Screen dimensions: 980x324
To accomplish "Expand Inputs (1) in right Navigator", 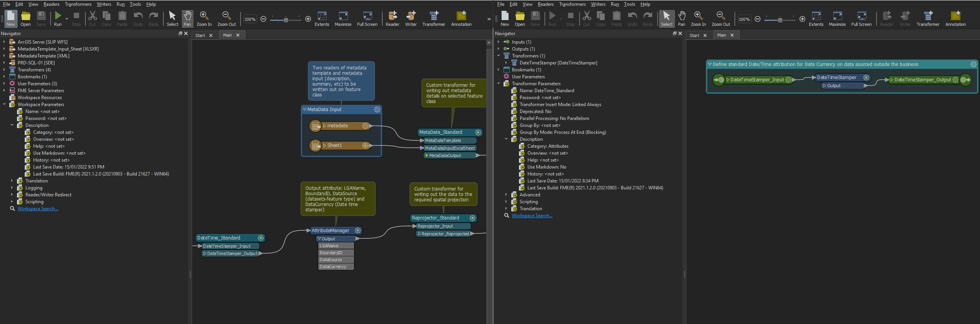I will pyautogui.click(x=498, y=42).
